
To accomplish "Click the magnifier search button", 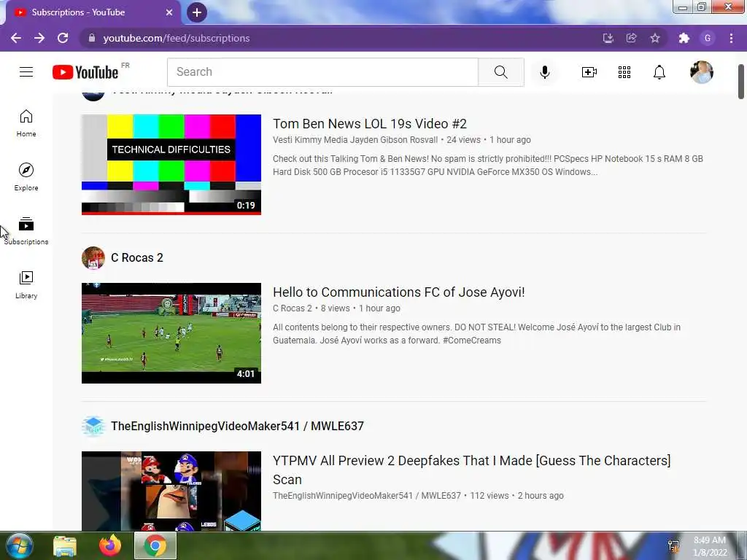I will [500, 72].
